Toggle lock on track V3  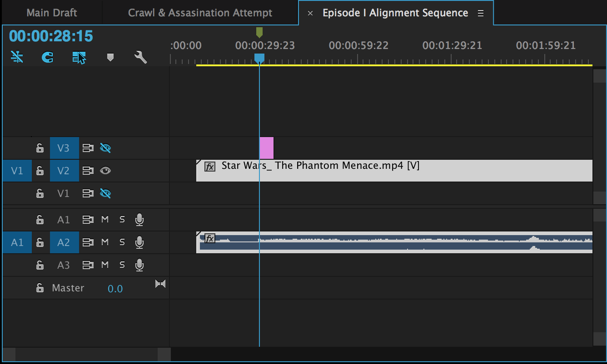(x=40, y=148)
